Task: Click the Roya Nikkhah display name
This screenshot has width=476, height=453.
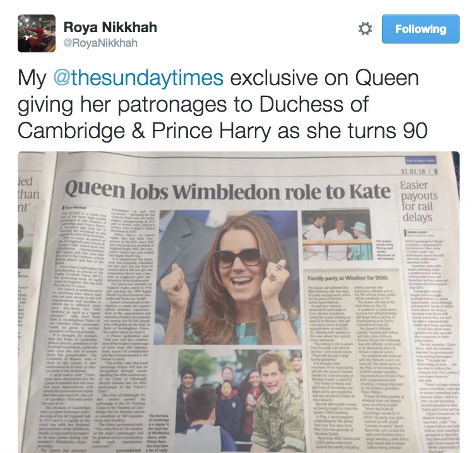Action: 110,27
